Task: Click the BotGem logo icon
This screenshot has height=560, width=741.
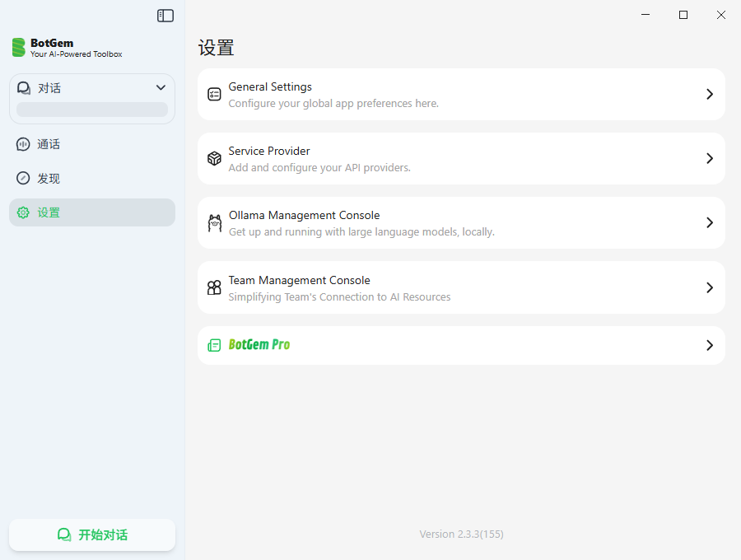Action: [18, 47]
